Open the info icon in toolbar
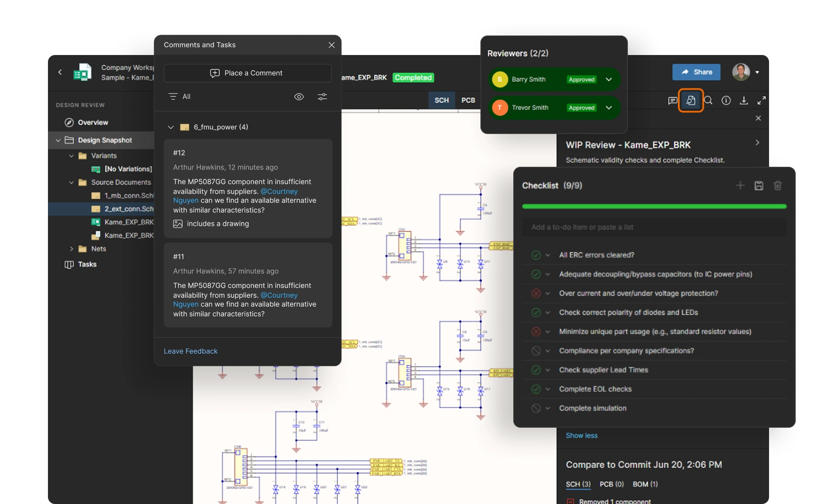The height and width of the screenshot is (504, 817). [x=726, y=101]
